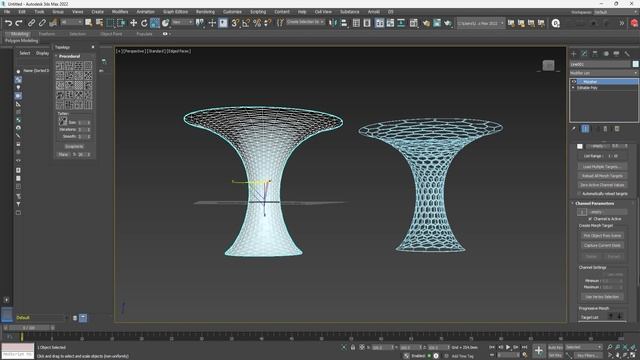The image size is (640, 360).
Task: Click Reload All Morph Targets button
Action: (x=602, y=176)
